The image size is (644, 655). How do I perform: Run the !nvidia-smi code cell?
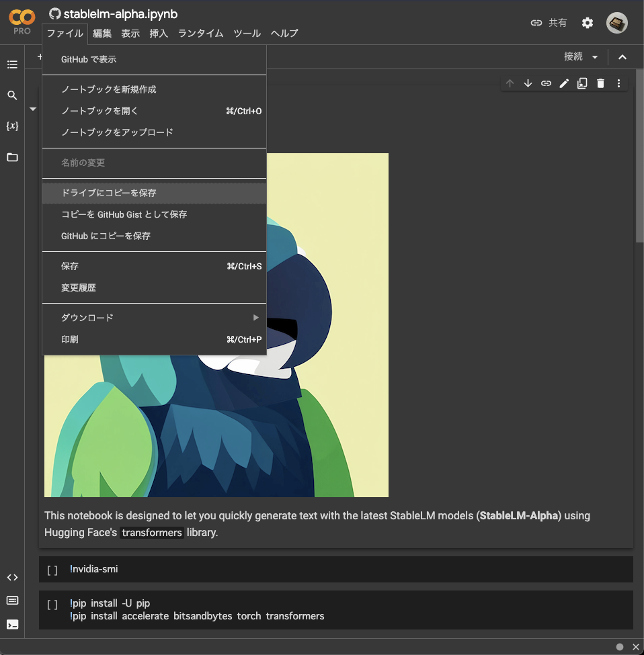[52, 570]
